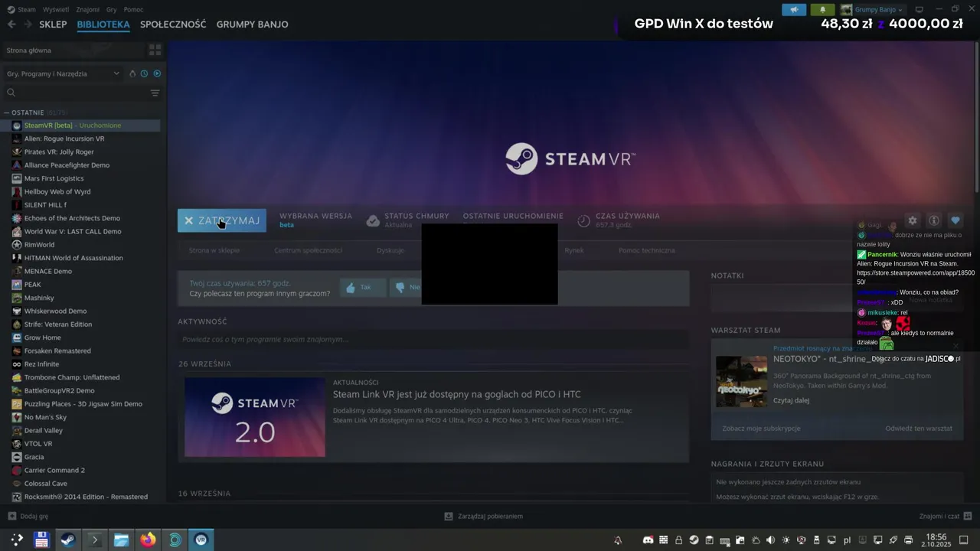Open the Pomoc menu

[x=133, y=10]
